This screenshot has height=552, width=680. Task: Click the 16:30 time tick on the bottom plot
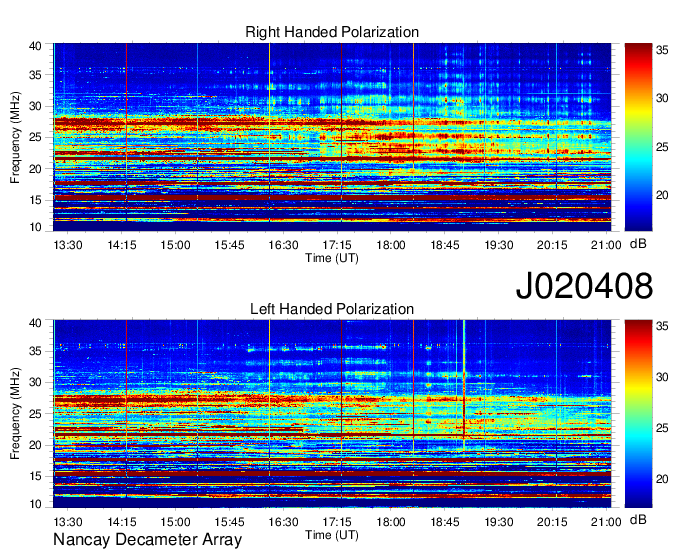(283, 522)
